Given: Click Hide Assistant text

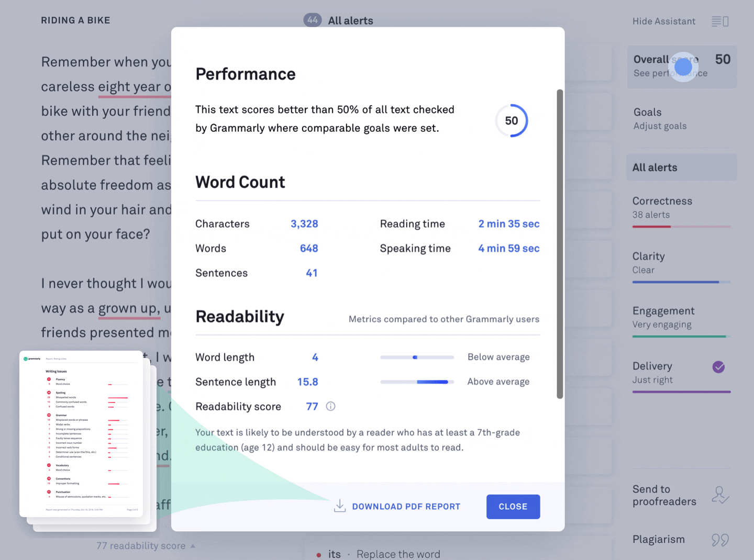Looking at the screenshot, I should pyautogui.click(x=663, y=21).
